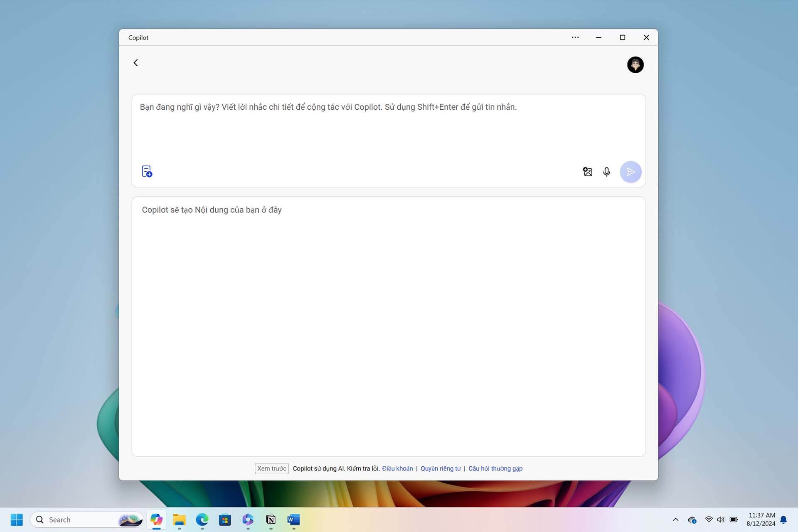Open the Câu hỏi thường gặp link
This screenshot has height=532, width=798.
(x=495, y=468)
